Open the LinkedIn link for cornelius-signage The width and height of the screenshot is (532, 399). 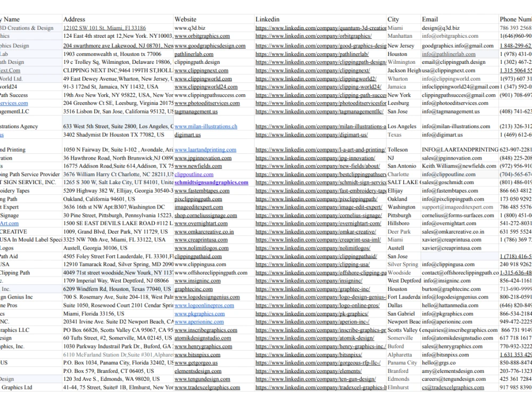pyautogui.click(x=319, y=215)
